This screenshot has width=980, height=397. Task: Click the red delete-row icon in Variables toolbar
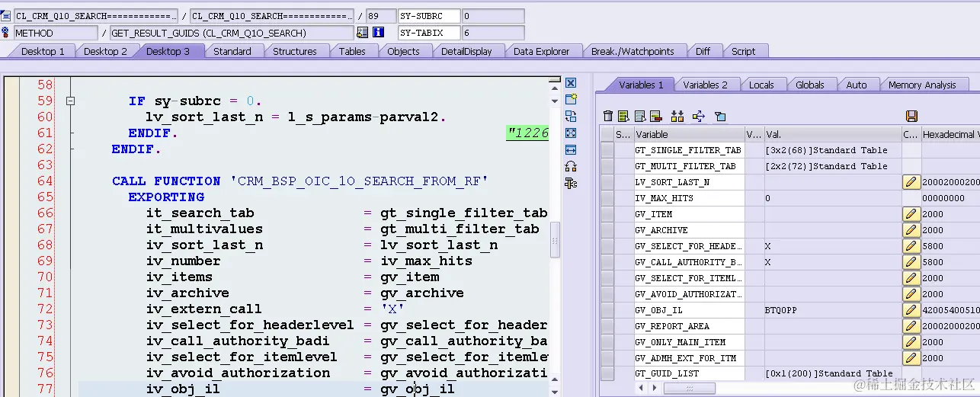[655, 117]
